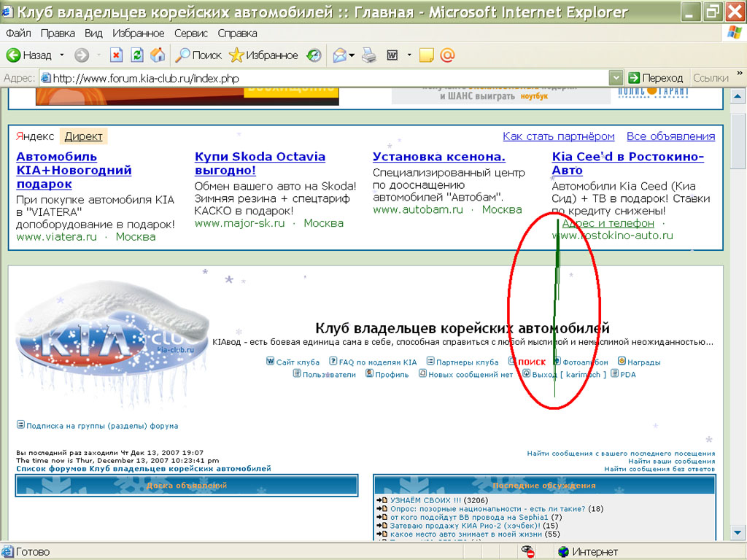Viewport: 747px width, 560px height.
Task: Click the Переход go button
Action: click(656, 78)
